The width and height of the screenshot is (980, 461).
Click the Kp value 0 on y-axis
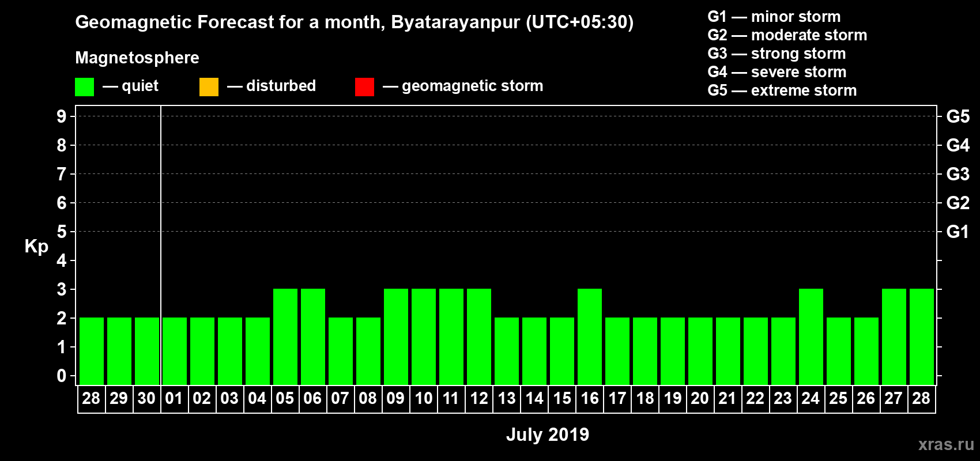[x=62, y=376]
